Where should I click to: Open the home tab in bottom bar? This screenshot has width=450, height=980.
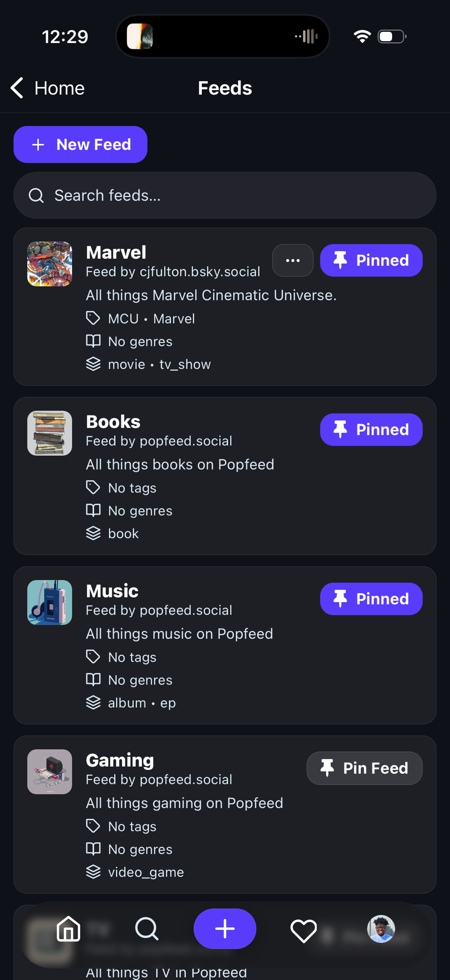69,929
